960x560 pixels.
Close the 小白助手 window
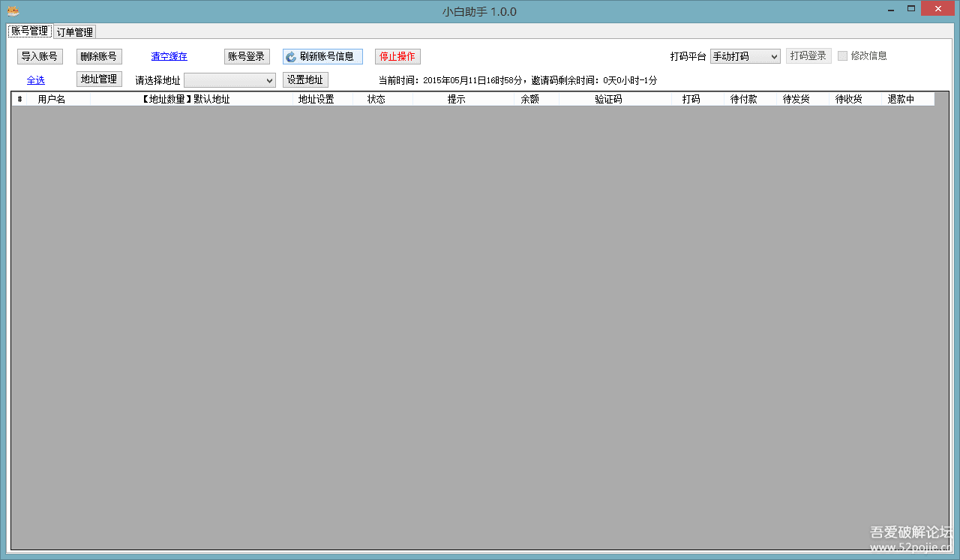pos(938,9)
